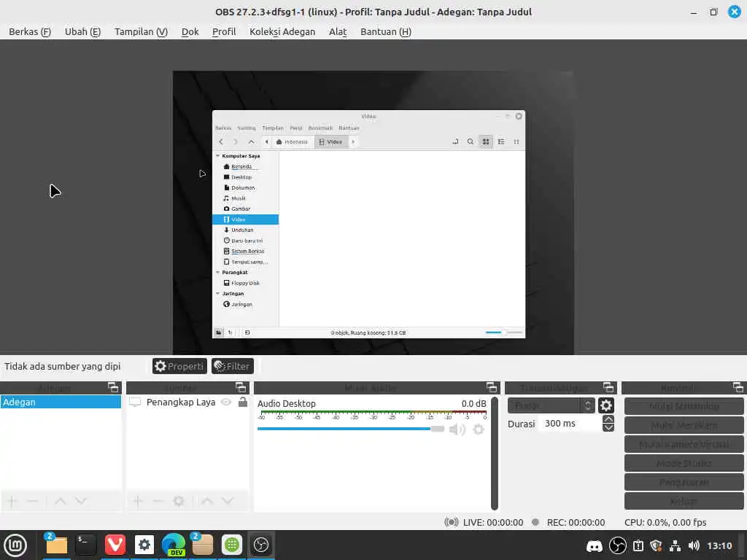Open the Berkas menu
The height and width of the screenshot is (560, 747).
point(30,32)
